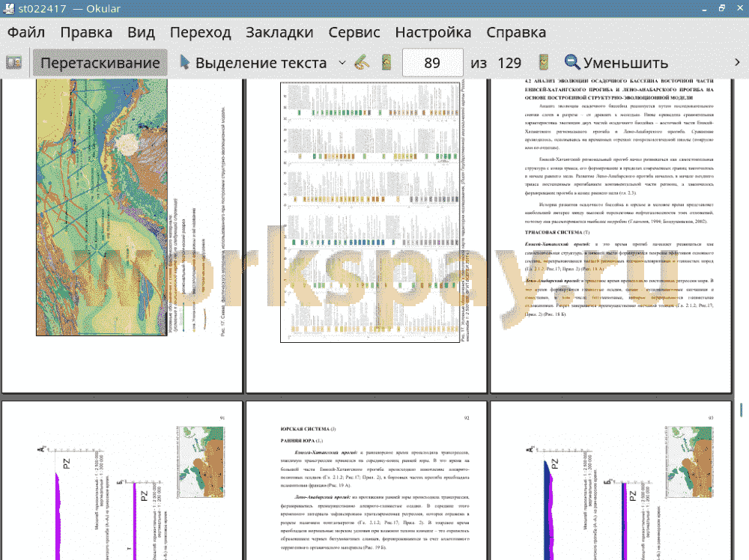Click the small map inset on page 93
This screenshot has width=749, height=560.
tap(689, 462)
